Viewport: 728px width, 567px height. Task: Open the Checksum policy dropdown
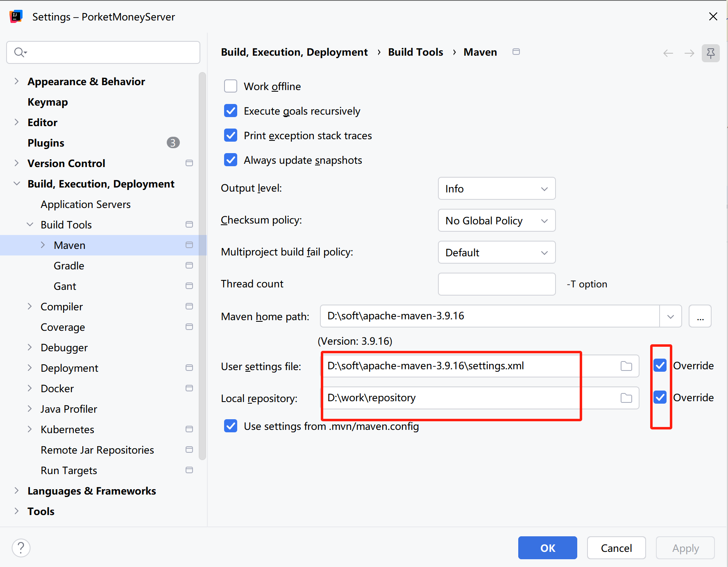click(x=497, y=220)
